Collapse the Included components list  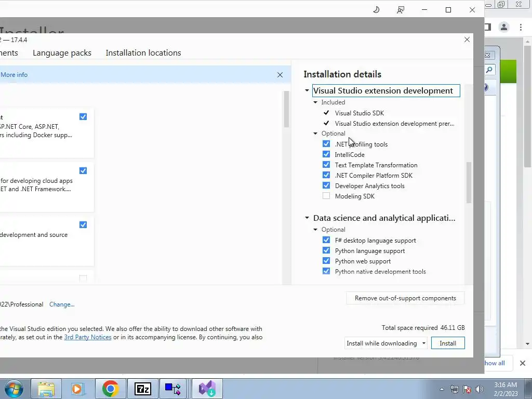[x=315, y=102]
